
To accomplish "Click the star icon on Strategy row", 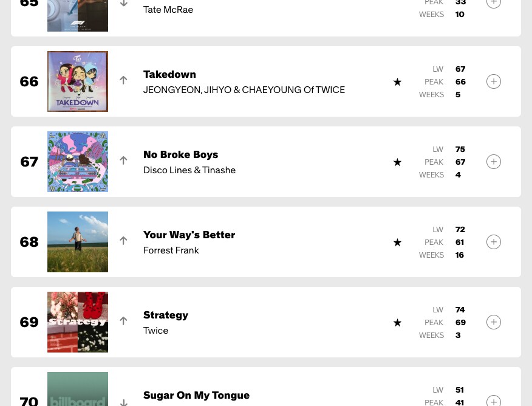I will click(x=397, y=323).
